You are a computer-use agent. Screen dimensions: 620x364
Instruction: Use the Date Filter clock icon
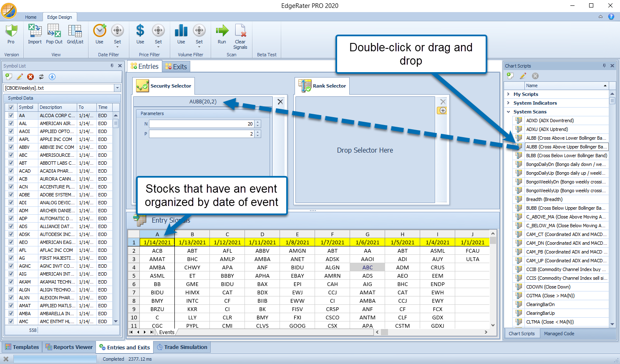[99, 30]
